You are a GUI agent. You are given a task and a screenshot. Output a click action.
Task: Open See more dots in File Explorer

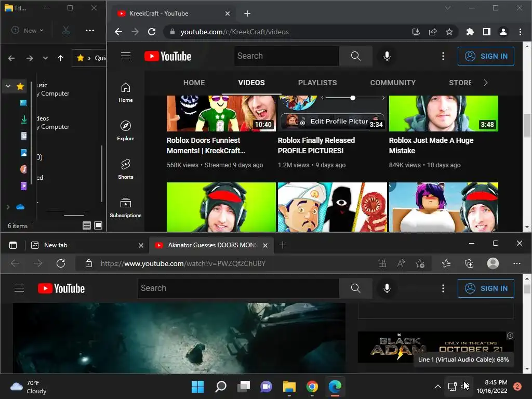tap(90, 31)
